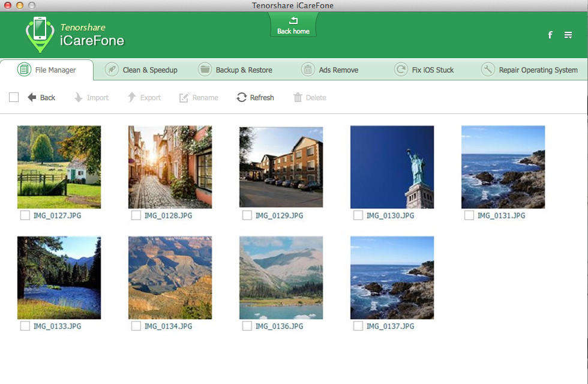
Task: Click the Fix iOS Stuck circular icon
Action: click(401, 70)
